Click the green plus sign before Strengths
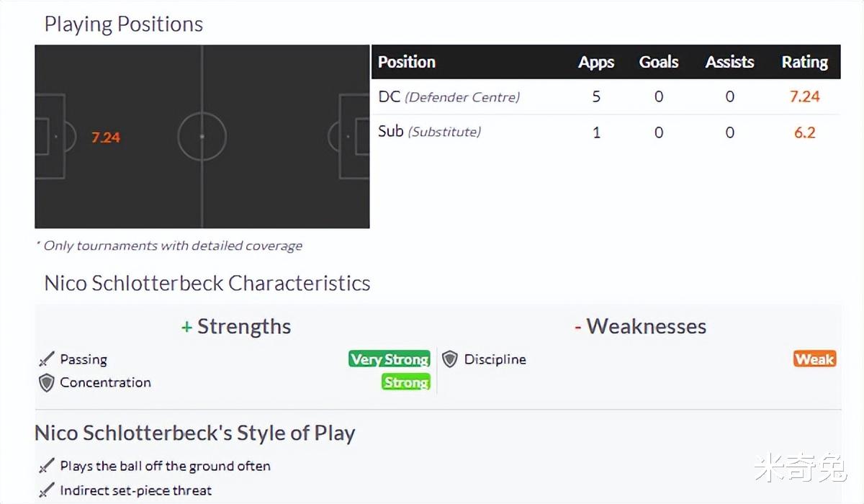 (186, 328)
